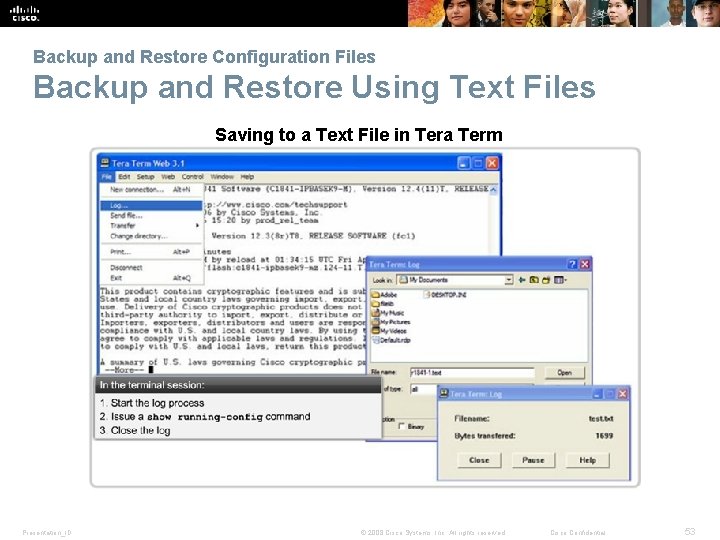This screenshot has width=720, height=540.
Task: Choose New connection... from the File menu
Action: [x=151, y=189]
